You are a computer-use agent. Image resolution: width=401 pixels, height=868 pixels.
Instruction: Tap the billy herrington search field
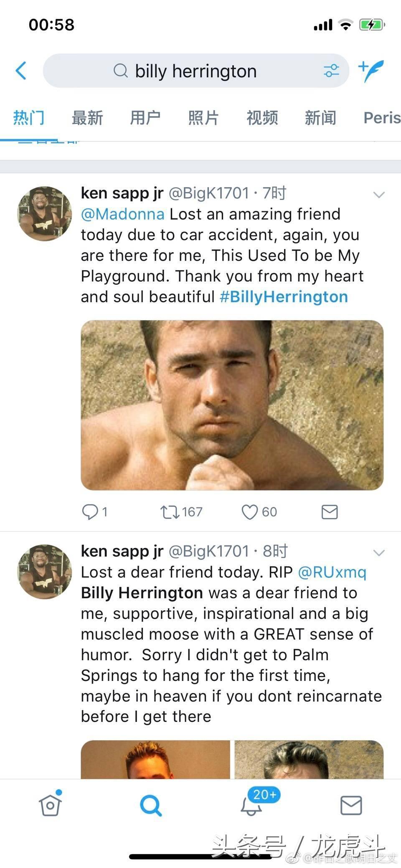(195, 71)
